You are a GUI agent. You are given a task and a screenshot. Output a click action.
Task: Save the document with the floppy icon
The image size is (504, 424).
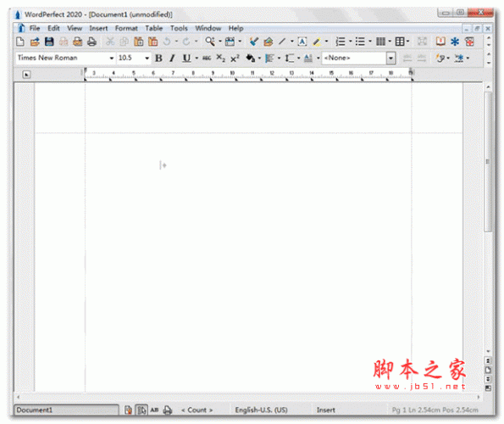click(49, 42)
